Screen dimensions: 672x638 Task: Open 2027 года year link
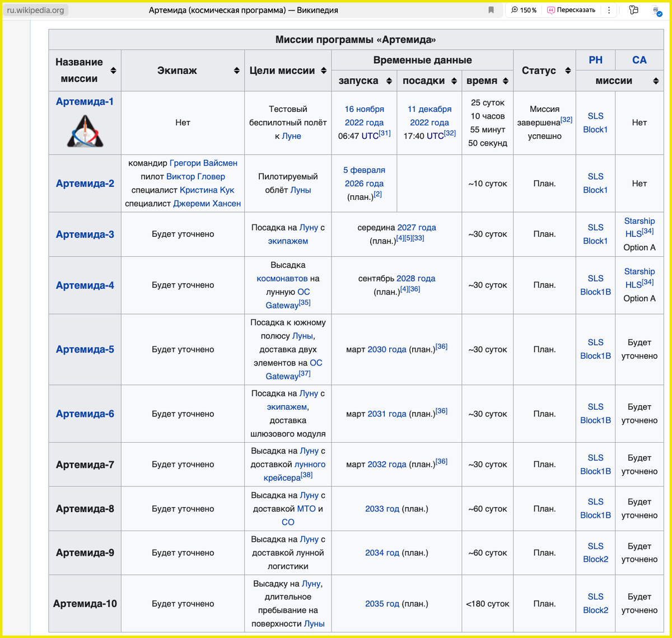(417, 227)
